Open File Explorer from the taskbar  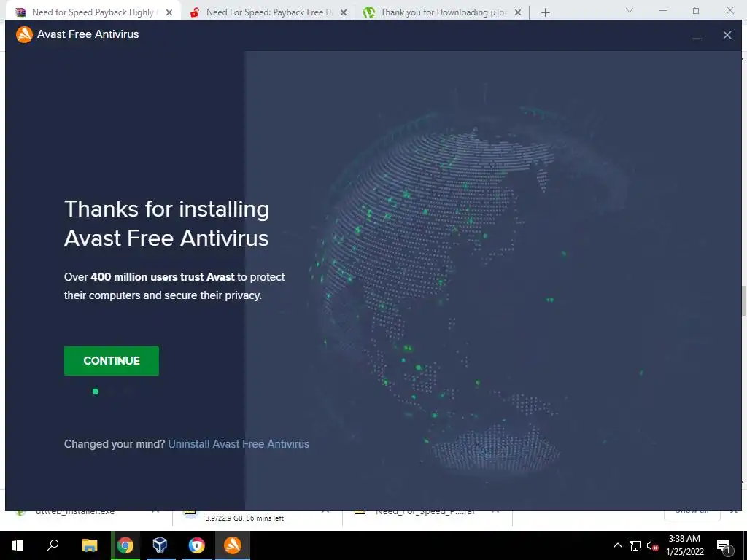[x=89, y=545]
